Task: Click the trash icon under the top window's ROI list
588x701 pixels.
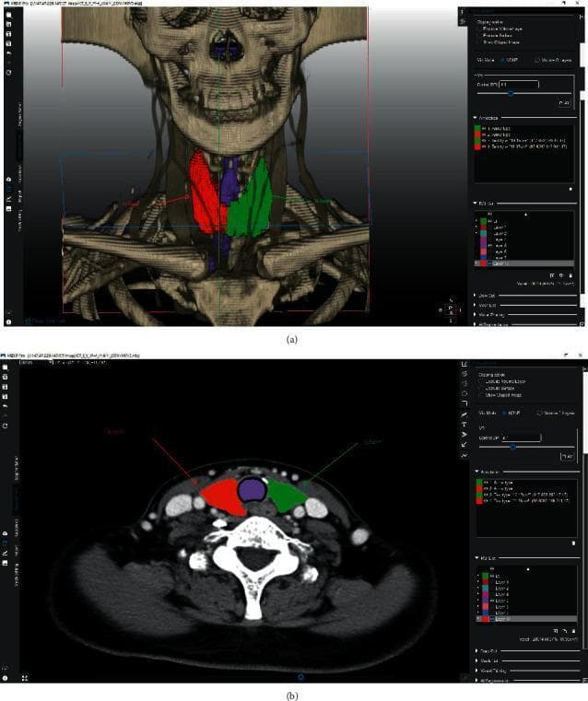Action: point(570,275)
